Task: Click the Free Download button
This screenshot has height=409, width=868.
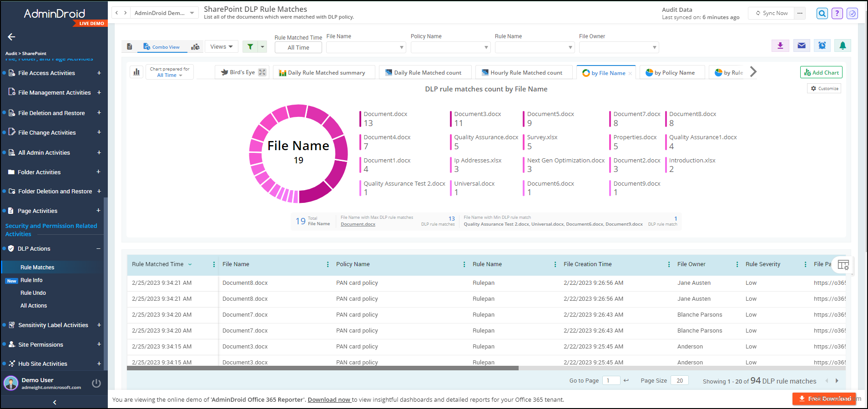Action: (824, 399)
